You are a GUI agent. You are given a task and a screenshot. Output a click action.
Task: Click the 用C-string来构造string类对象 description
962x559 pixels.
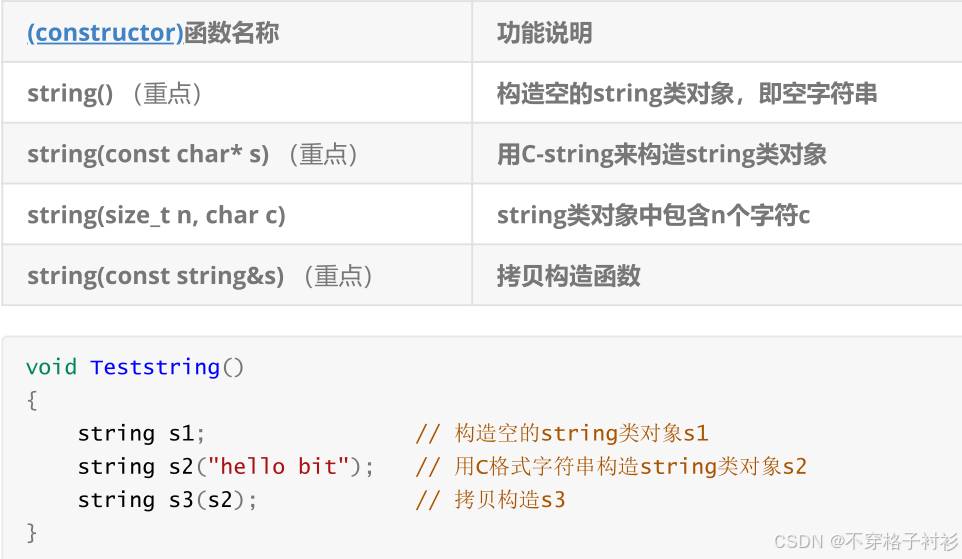click(661, 154)
